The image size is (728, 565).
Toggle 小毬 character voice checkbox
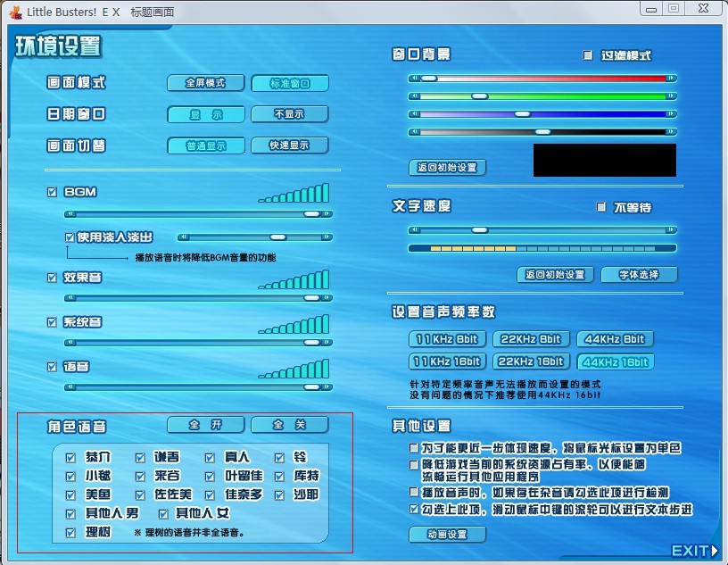click(70, 477)
